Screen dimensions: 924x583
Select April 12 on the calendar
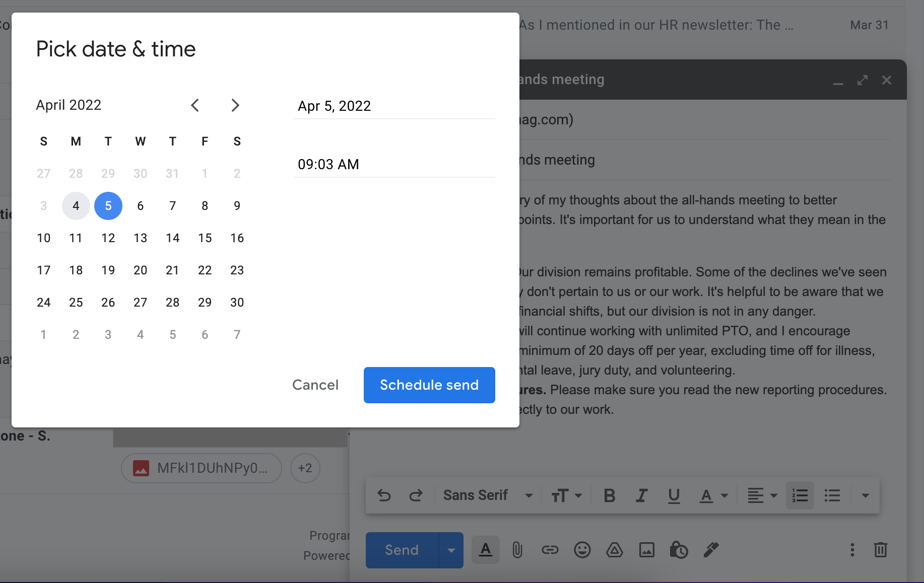click(108, 238)
